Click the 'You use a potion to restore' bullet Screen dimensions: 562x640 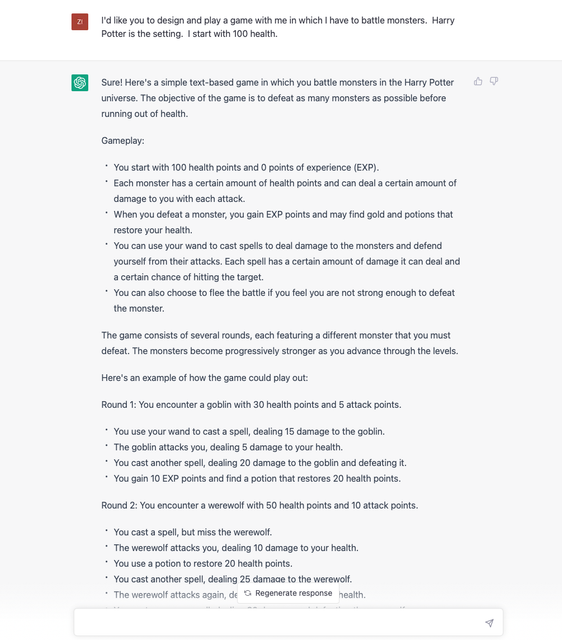(x=203, y=563)
